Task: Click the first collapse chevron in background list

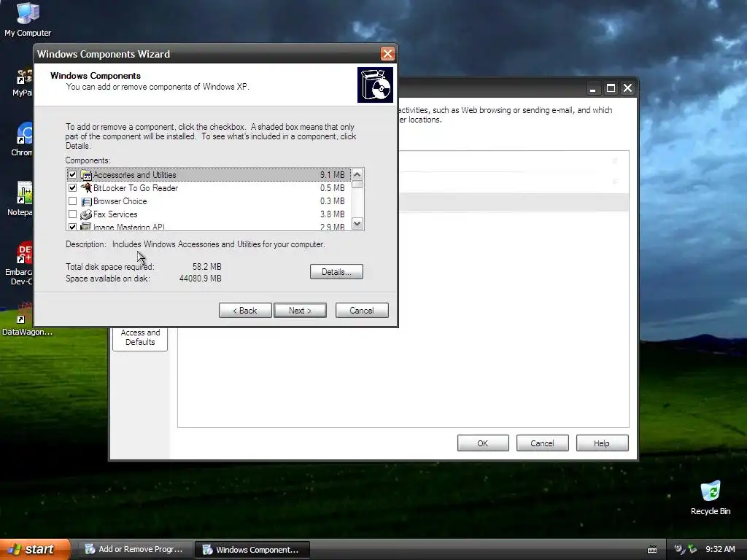Action: coord(614,161)
